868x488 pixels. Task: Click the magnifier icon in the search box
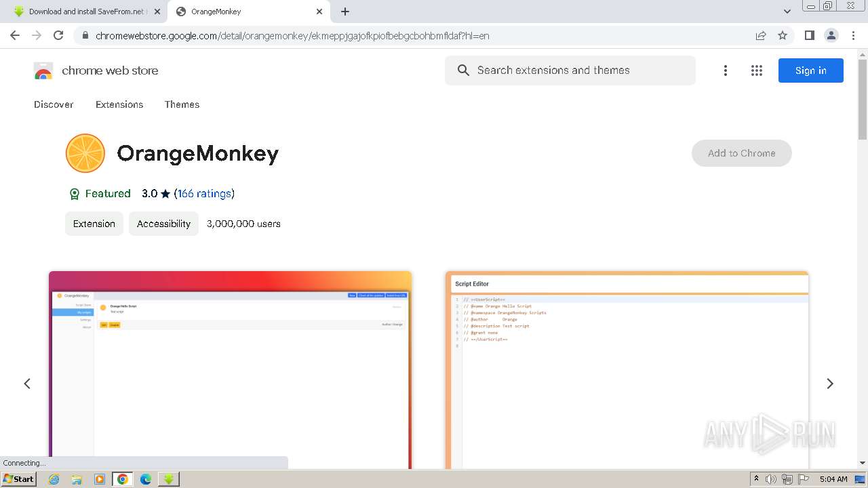463,70
